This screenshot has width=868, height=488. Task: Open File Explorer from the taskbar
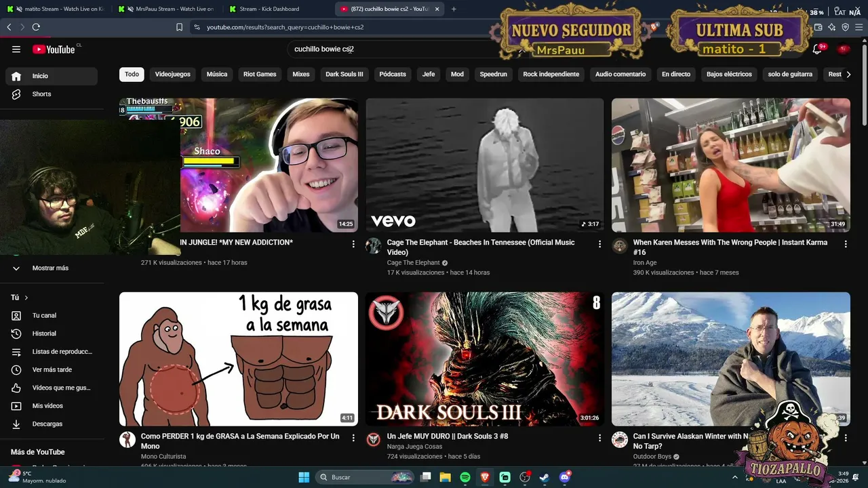coord(446,477)
